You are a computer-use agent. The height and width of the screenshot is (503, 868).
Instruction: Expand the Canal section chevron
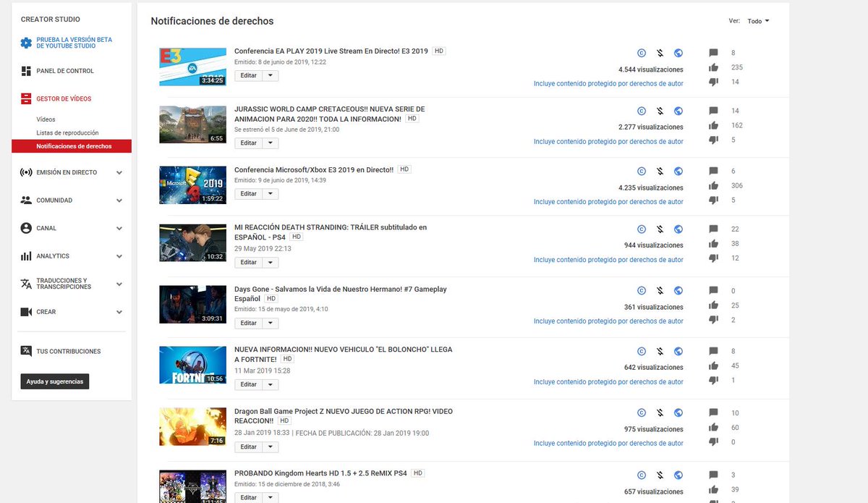coord(119,228)
